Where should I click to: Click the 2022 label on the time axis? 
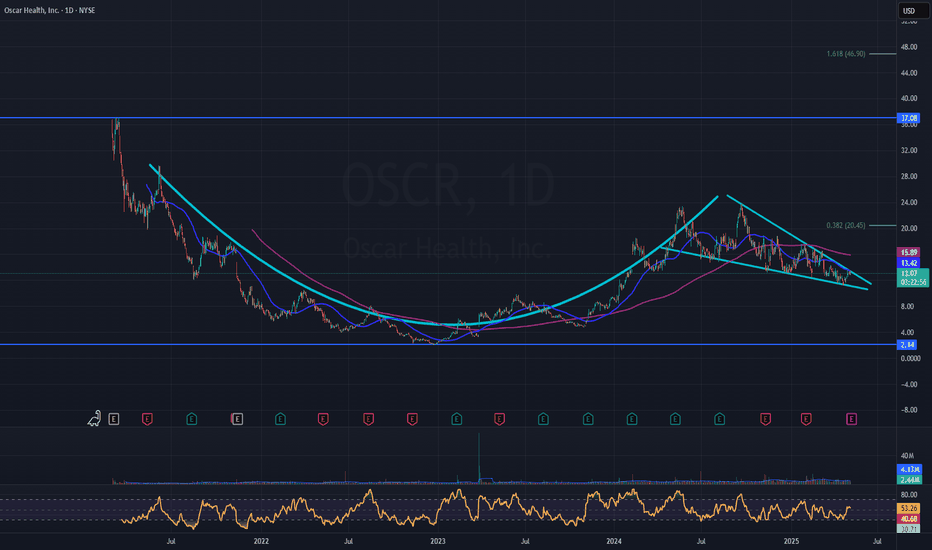pyautogui.click(x=261, y=541)
